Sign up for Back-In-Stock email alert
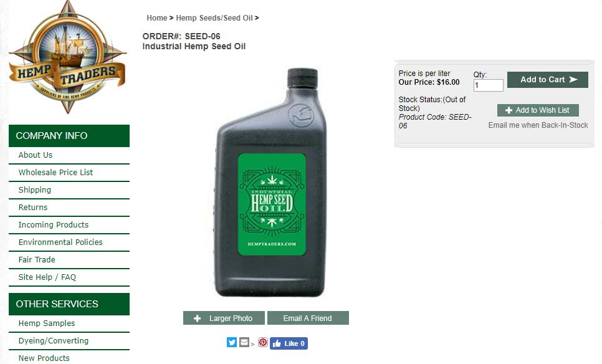 click(538, 125)
